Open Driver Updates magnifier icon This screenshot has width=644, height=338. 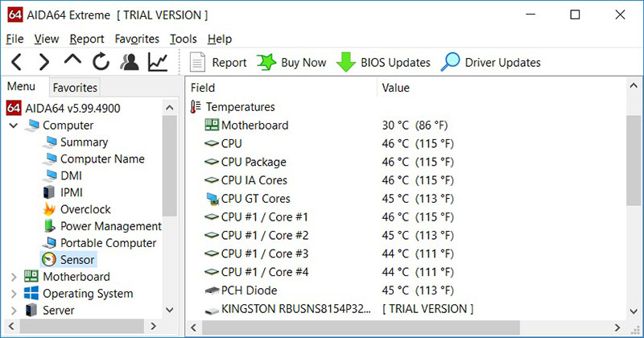tap(452, 62)
